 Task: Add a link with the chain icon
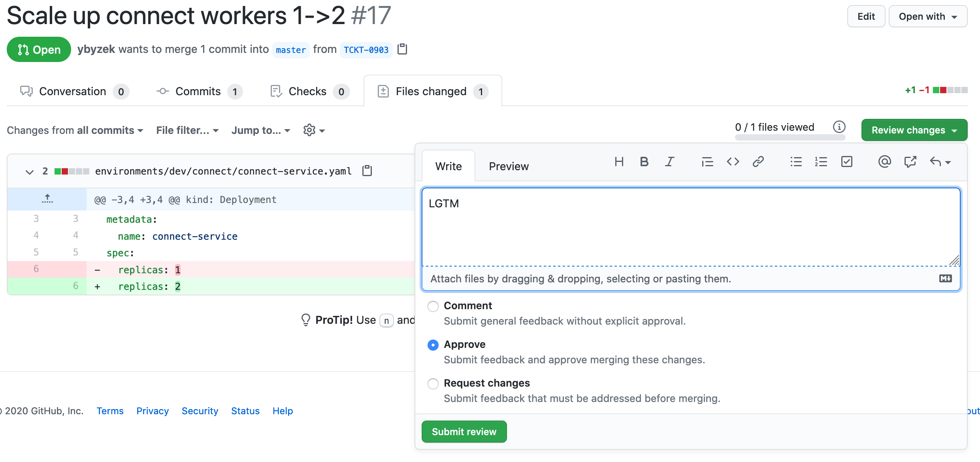click(x=758, y=162)
